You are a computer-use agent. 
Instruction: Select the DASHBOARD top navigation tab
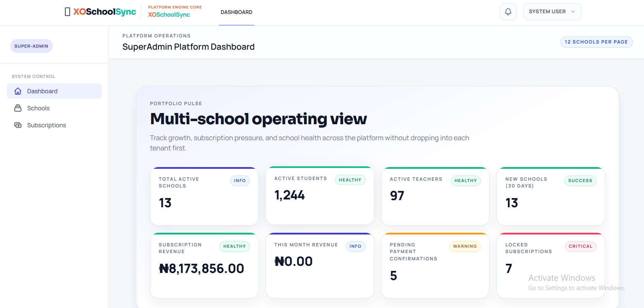(237, 12)
